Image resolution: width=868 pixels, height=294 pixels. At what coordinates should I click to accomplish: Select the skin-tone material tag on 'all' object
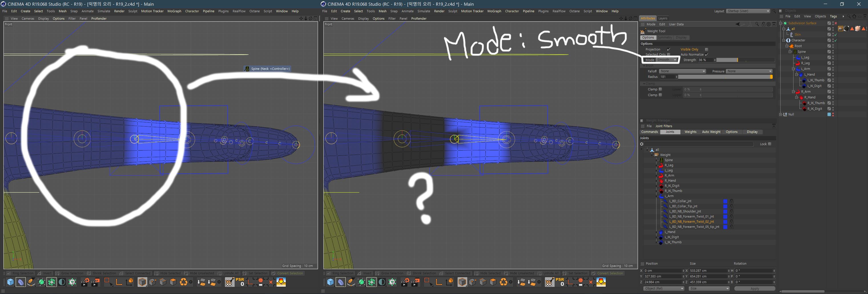pyautogui.click(x=858, y=29)
